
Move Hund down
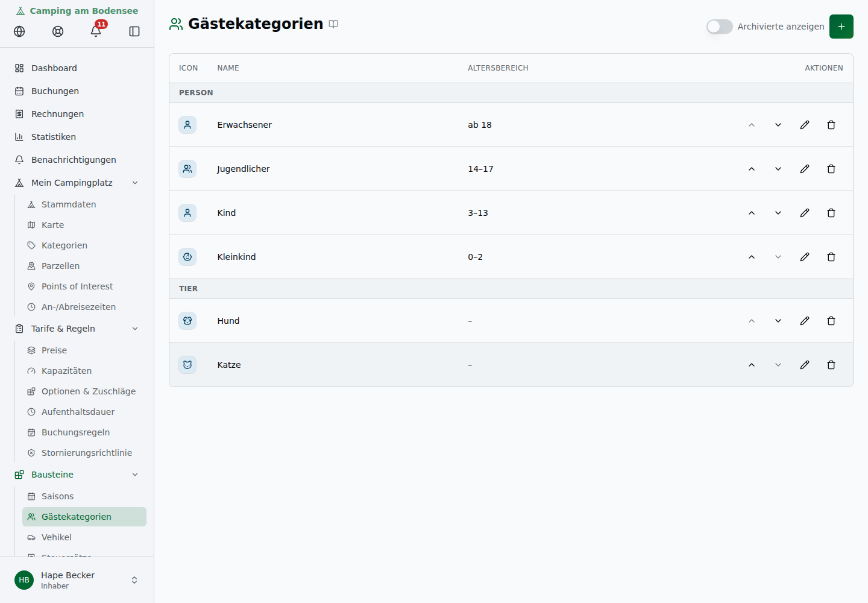[x=778, y=321]
